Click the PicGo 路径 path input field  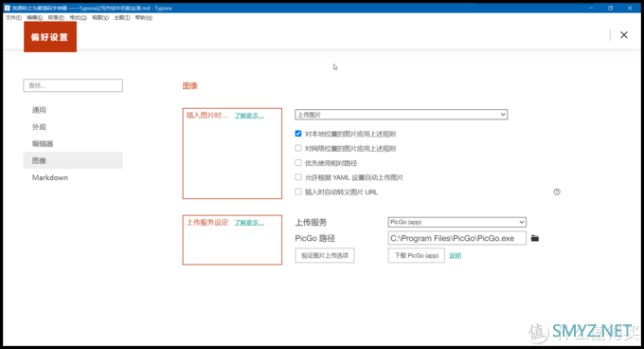click(456, 238)
